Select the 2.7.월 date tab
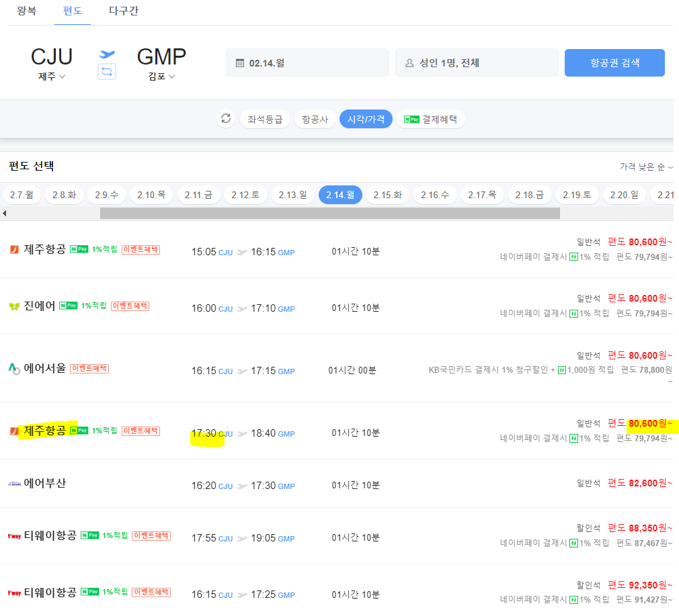Viewport: 679px width, 616px height. point(22,195)
